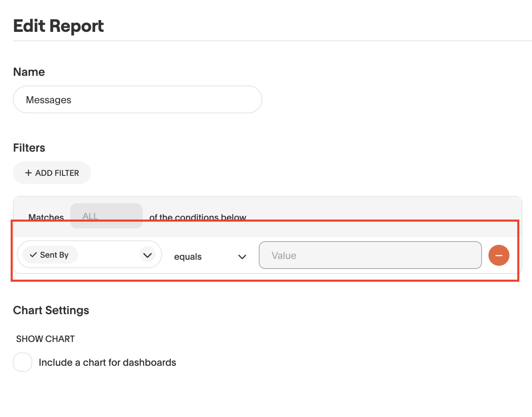Click the 'of the conditions below' text

(x=197, y=217)
